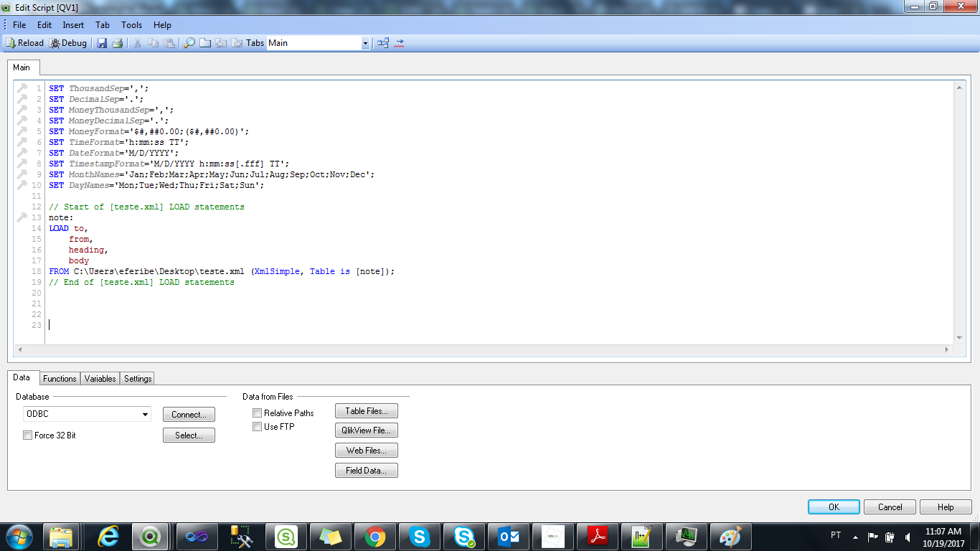Click the script editor scroll-up arrow
Viewport: 980px width, 551px height.
pyautogui.click(x=959, y=87)
